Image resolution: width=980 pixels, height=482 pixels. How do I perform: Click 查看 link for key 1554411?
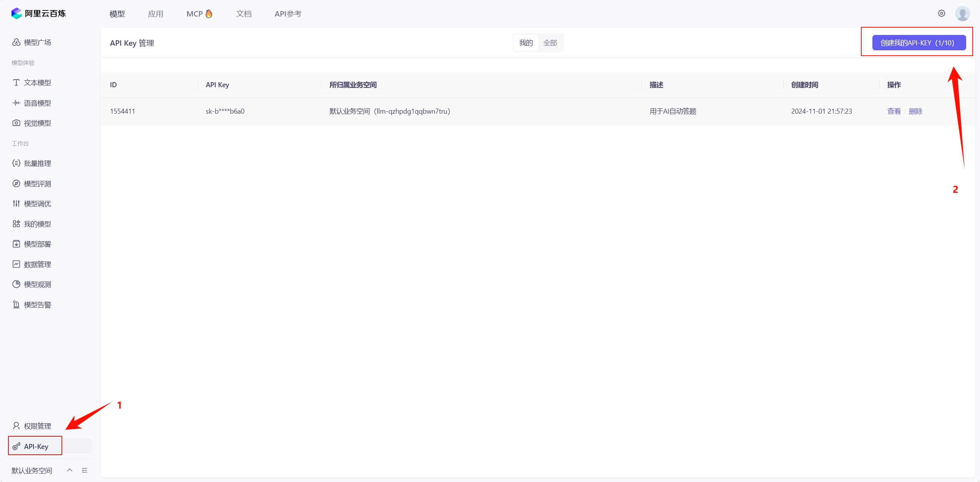(894, 111)
